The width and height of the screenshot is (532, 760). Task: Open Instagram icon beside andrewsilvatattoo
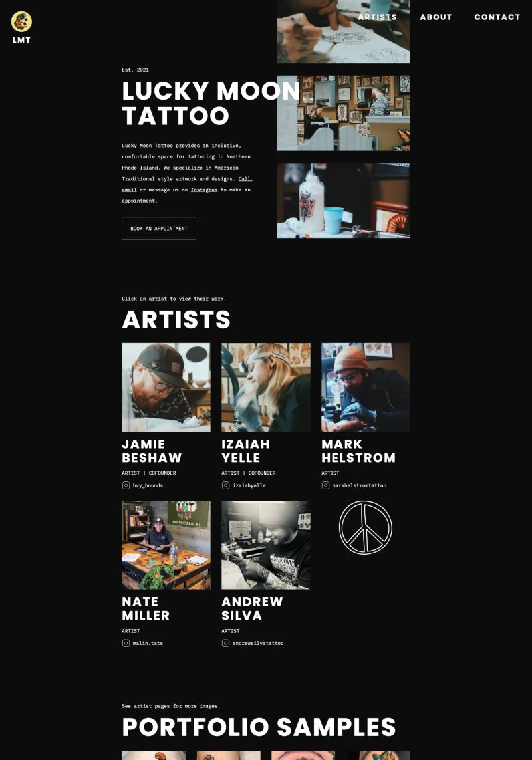225,643
